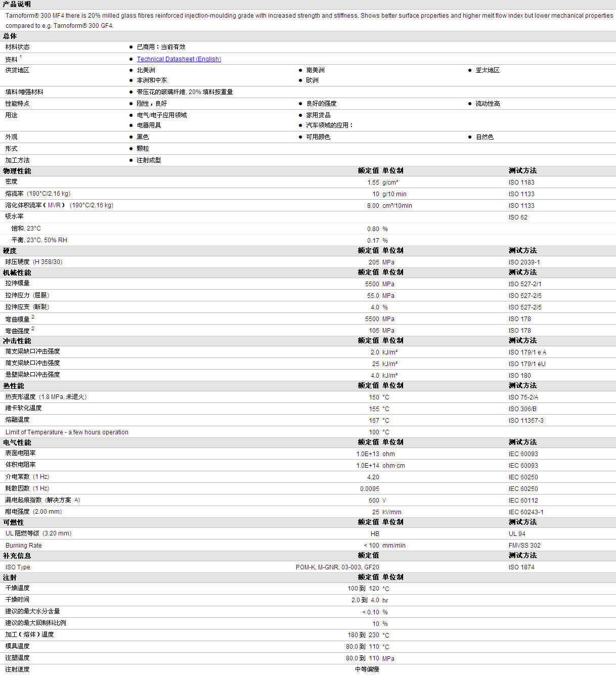Select the ISO Type value POM-K, M-GNR, 03-003, GF20

[x=337, y=567]
